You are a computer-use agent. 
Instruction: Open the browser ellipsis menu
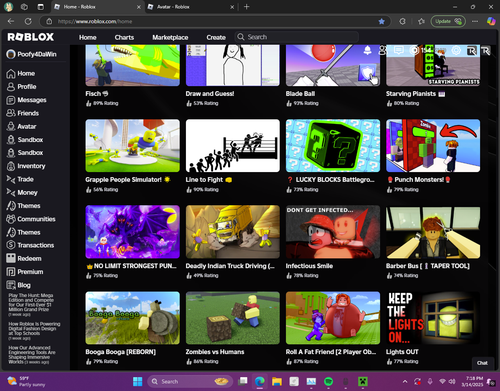[x=475, y=21]
